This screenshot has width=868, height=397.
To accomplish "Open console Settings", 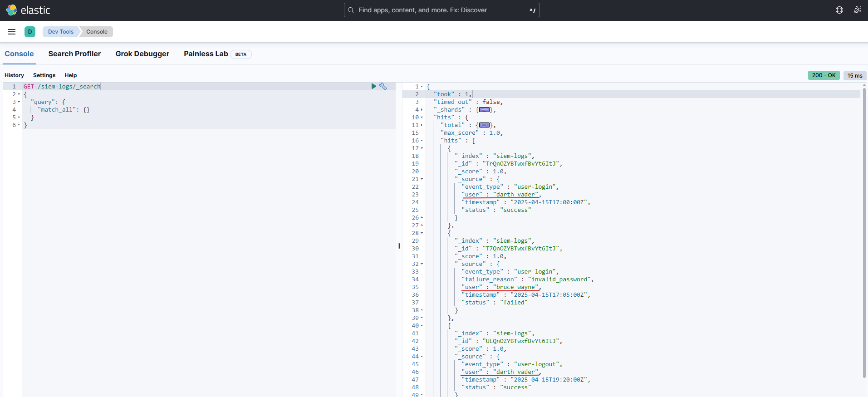I will 44,75.
